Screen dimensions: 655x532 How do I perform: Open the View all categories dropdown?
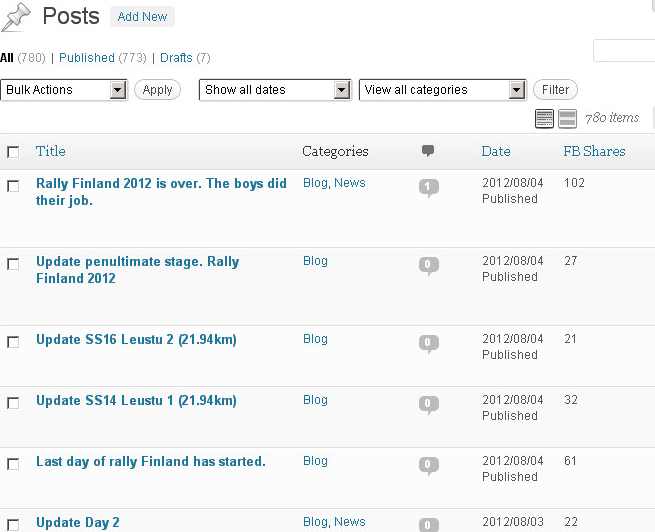coord(443,90)
